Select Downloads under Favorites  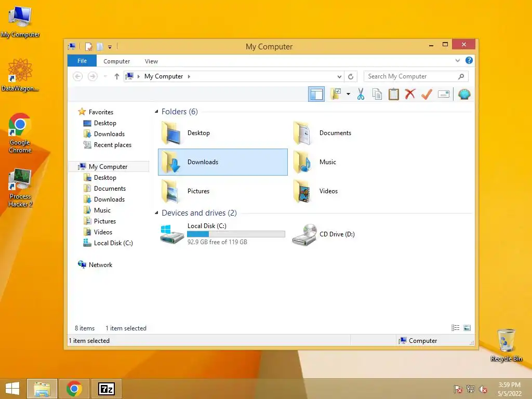(x=109, y=134)
